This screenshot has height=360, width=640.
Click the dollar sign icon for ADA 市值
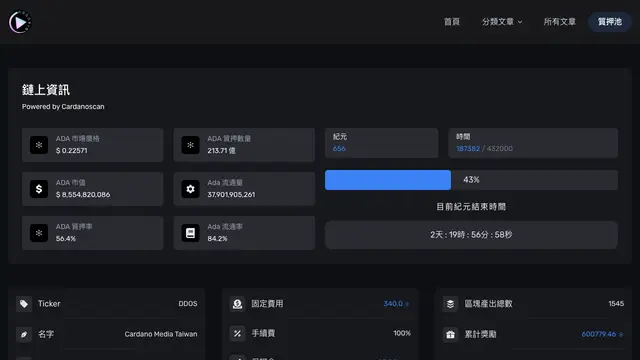click(39, 189)
